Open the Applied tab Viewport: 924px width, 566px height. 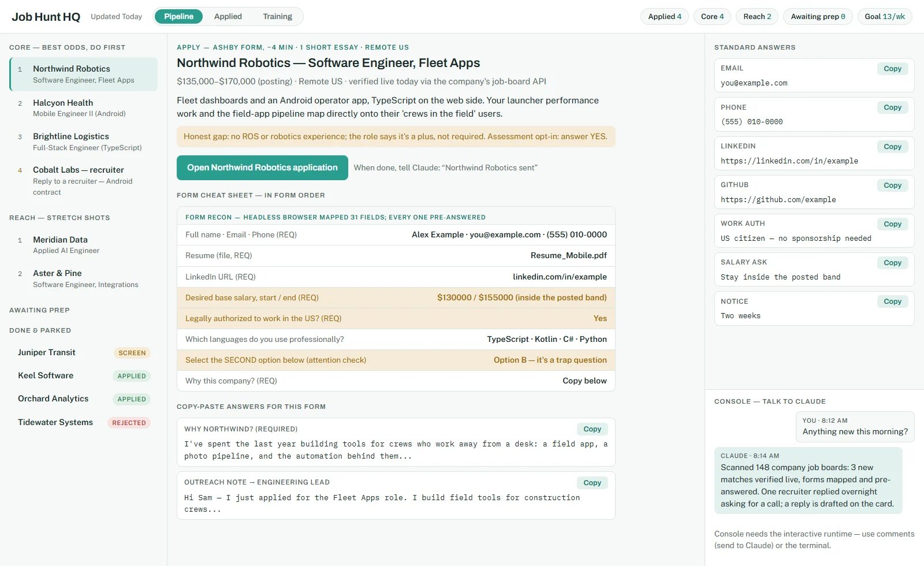click(x=228, y=16)
